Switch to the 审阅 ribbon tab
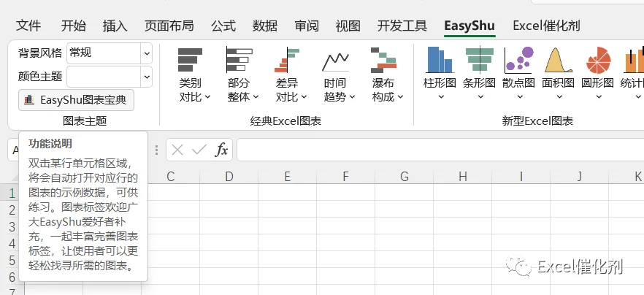The width and height of the screenshot is (644, 295). point(307,26)
